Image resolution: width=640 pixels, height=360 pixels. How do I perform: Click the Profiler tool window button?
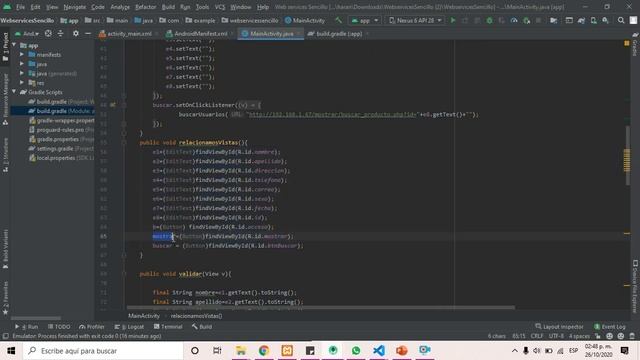[x=92, y=327]
